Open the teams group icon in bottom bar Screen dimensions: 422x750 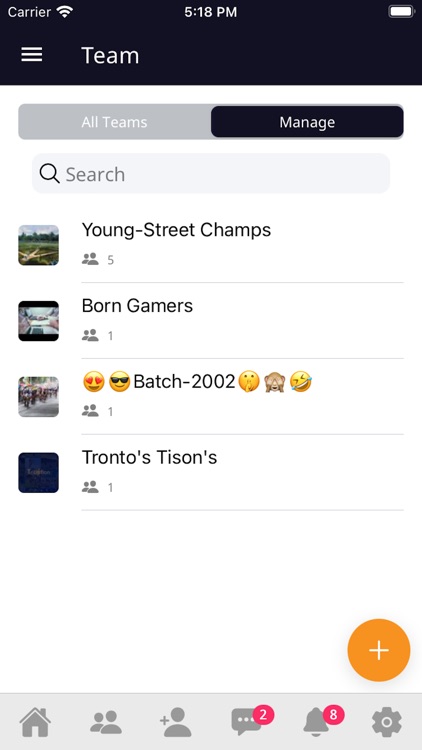106,722
